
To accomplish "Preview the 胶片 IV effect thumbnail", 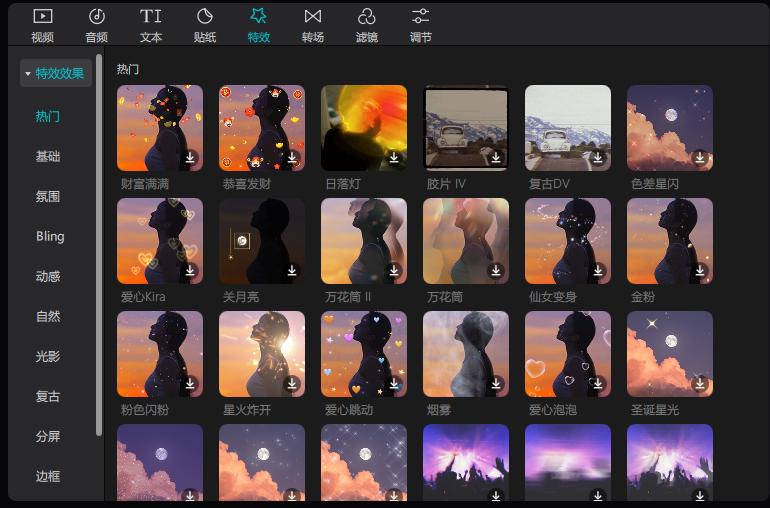I will click(466, 128).
